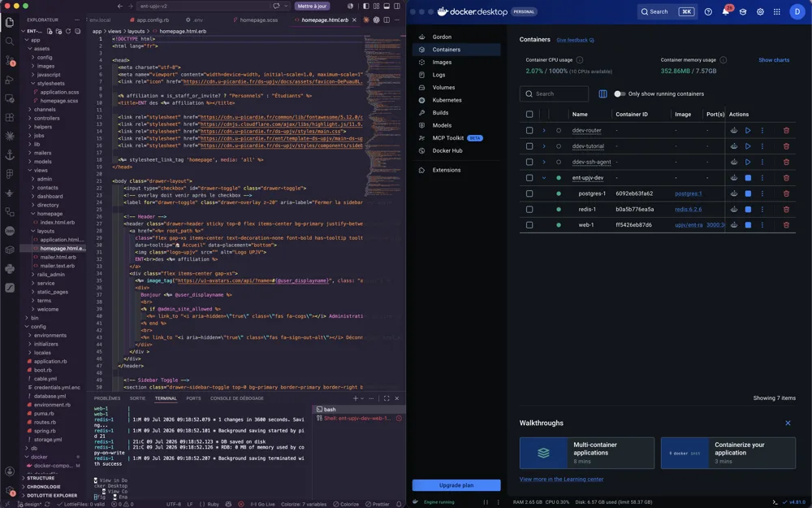Tick checkbox for ddev-ssh-agent row
812x508 pixels.
click(x=529, y=163)
